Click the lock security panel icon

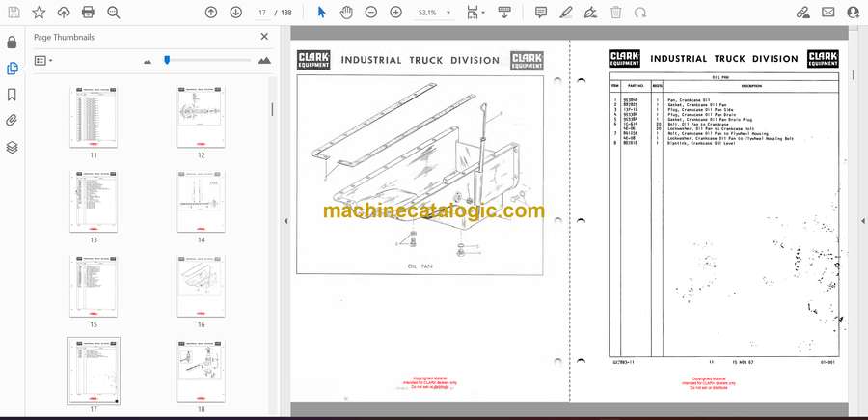[x=13, y=42]
